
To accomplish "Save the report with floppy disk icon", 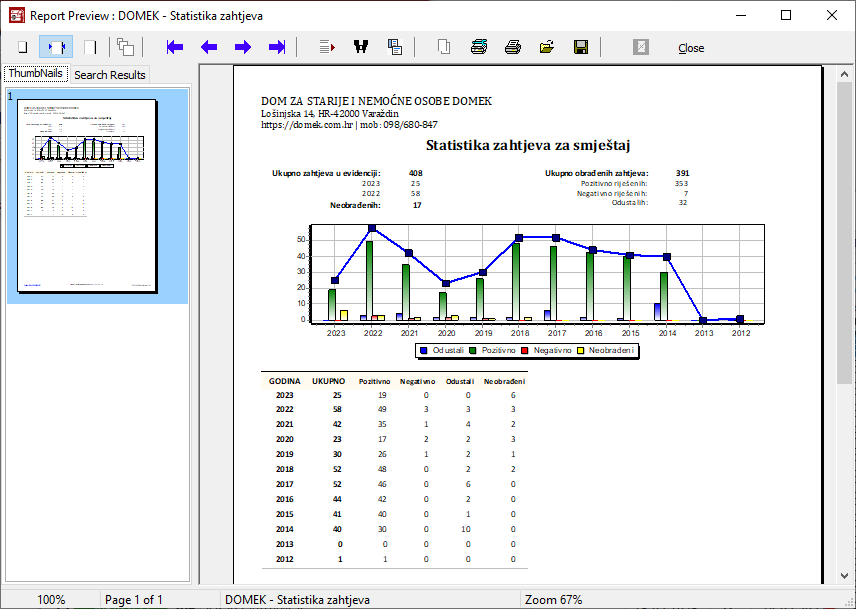I will click(x=580, y=47).
